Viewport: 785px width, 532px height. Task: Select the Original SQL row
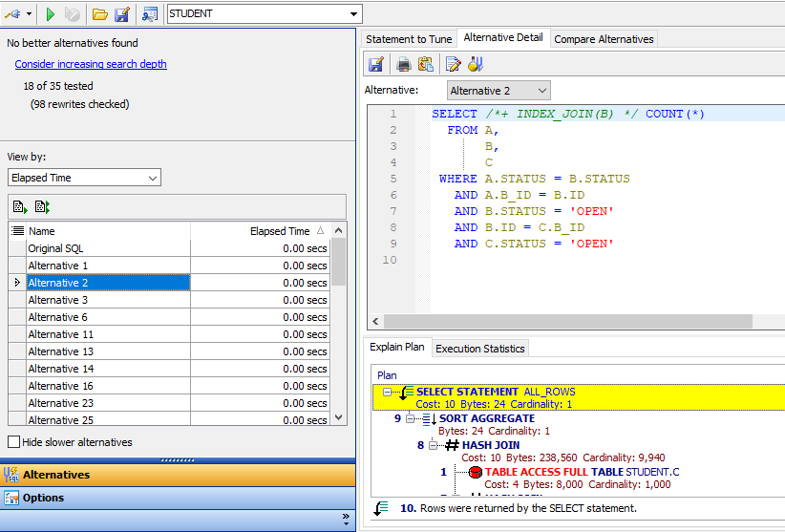pyautogui.click(x=169, y=248)
